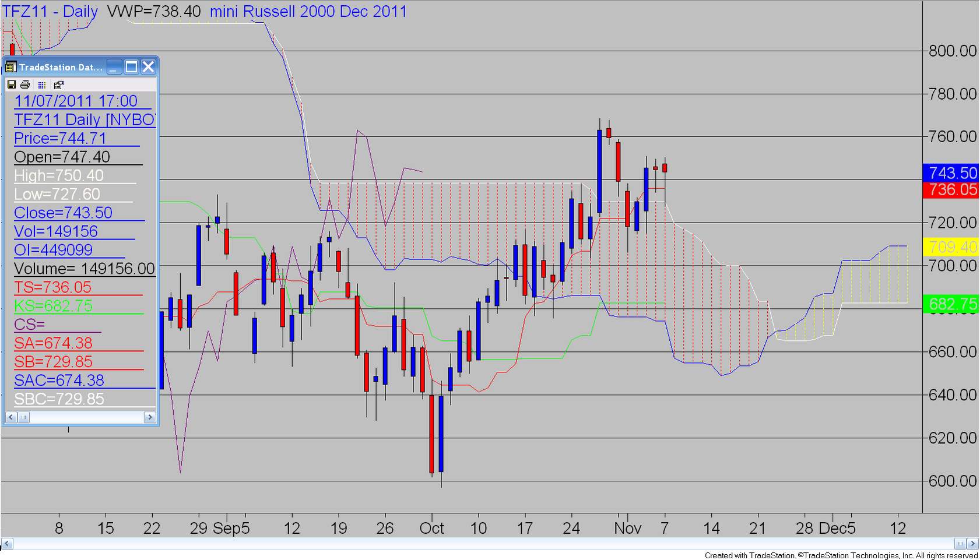Click the green 682.75 price marker
Viewport: 980px width, 560px height.
click(952, 304)
